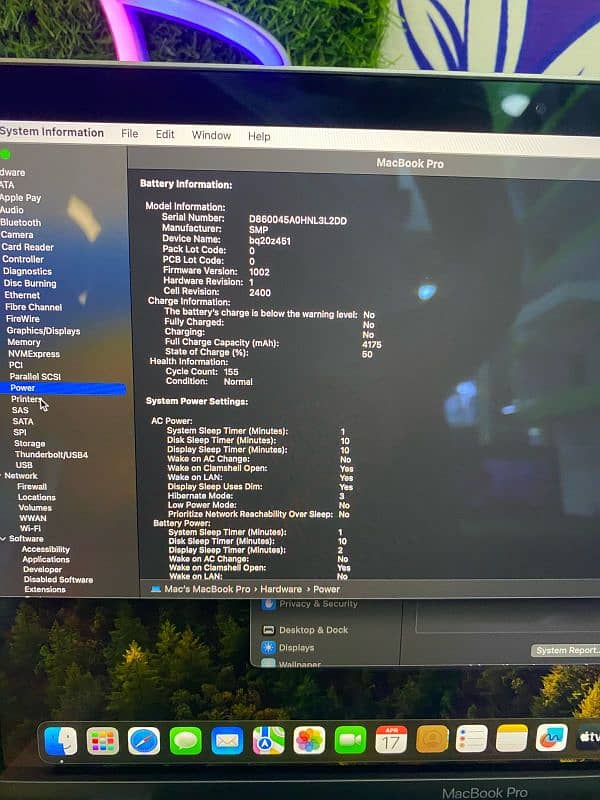Click the device name bq20z451
The image size is (600, 800).
[x=270, y=240]
